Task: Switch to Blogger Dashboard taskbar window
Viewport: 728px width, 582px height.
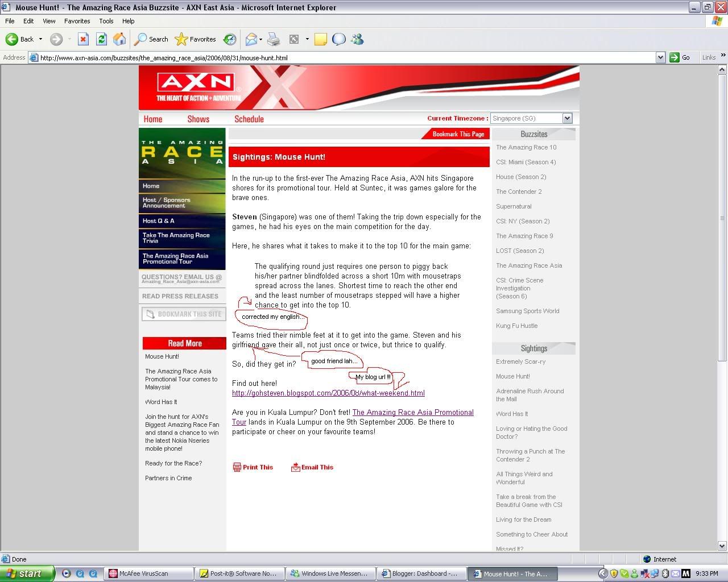Action: click(x=420, y=573)
